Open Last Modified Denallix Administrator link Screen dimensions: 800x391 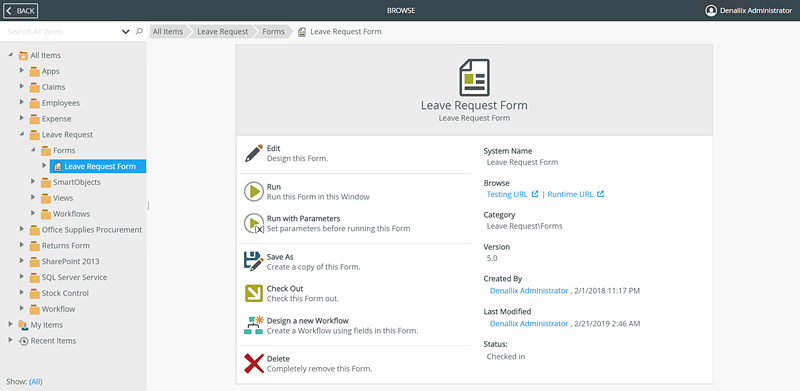coord(529,324)
